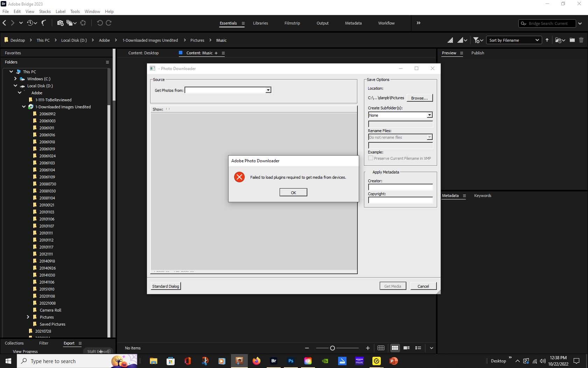
Task: Open thumbnail quality options dropdown
Action: [462, 40]
